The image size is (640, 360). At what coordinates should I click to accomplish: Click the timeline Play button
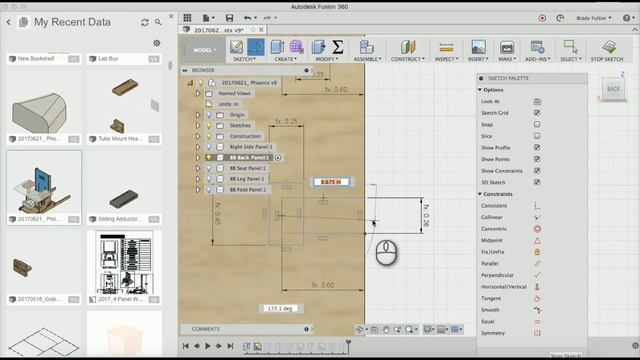[208, 346]
